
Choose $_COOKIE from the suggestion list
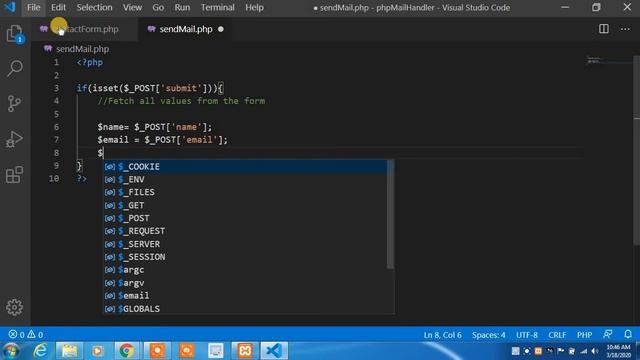click(x=245, y=167)
